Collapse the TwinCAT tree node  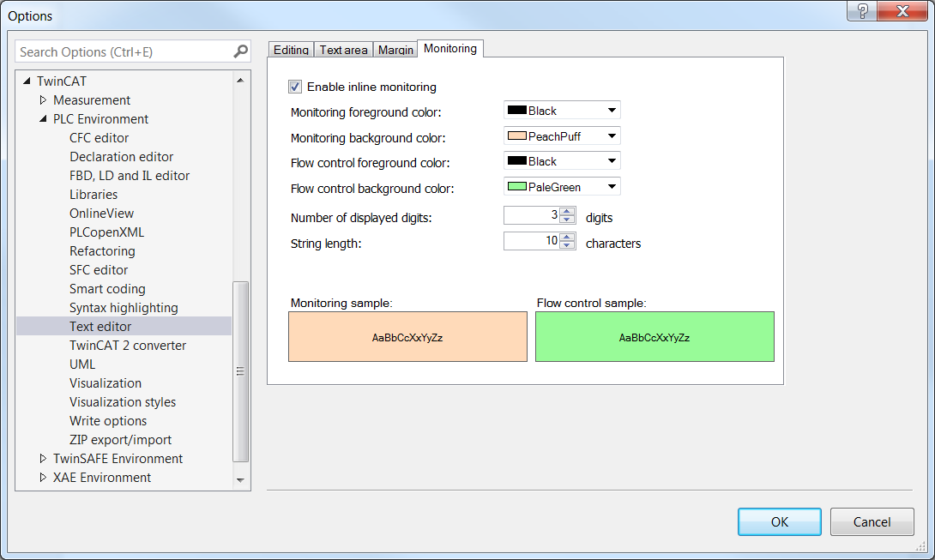tap(27, 81)
